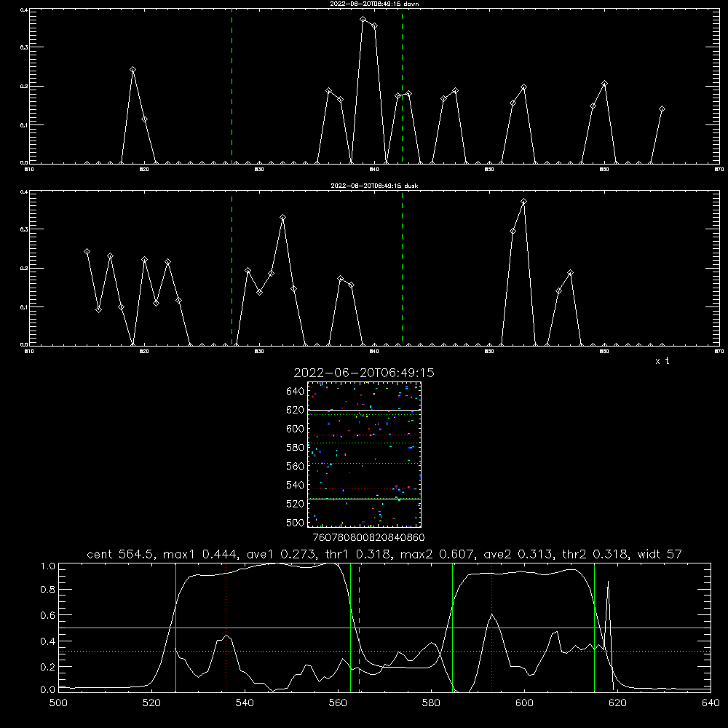Screen dimensions: 728x728
Task: Click the dawn plot title text
Action: coord(374,4)
